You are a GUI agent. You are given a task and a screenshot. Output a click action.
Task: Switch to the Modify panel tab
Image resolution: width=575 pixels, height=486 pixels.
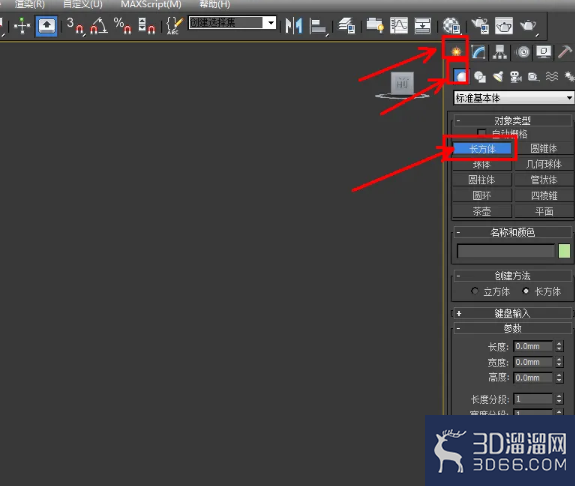478,52
